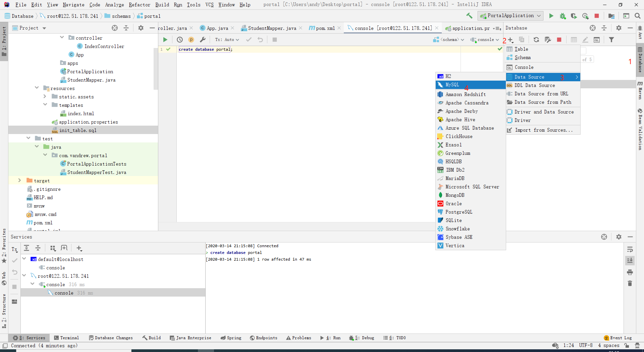Open the Endpoints tool window

264,338
